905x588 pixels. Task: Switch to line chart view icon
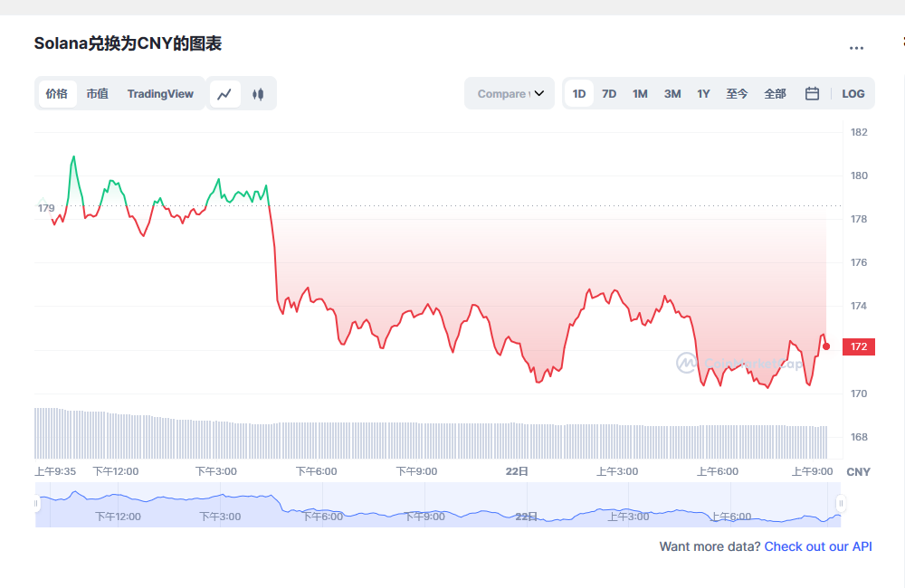pyautogui.click(x=224, y=94)
